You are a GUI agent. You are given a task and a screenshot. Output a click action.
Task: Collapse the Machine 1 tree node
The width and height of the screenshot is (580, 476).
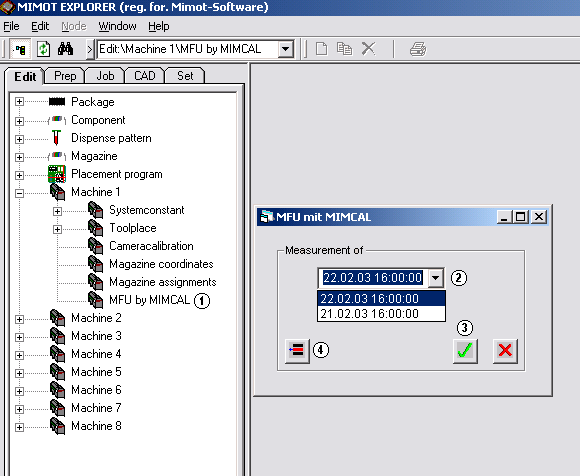click(19, 193)
